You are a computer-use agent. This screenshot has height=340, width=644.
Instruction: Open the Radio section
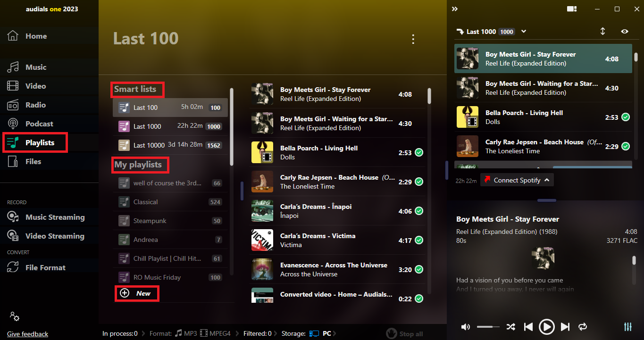[36, 105]
